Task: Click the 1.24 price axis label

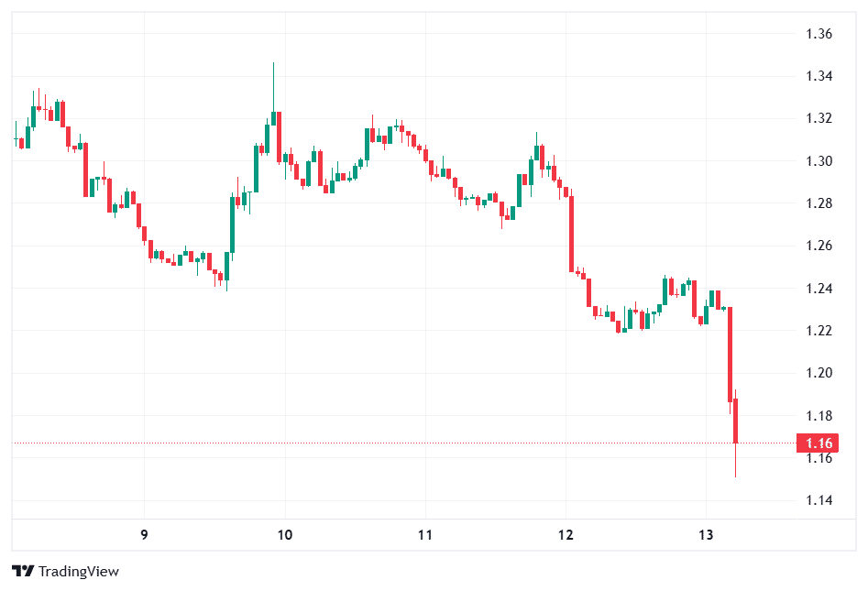Action: 818,289
